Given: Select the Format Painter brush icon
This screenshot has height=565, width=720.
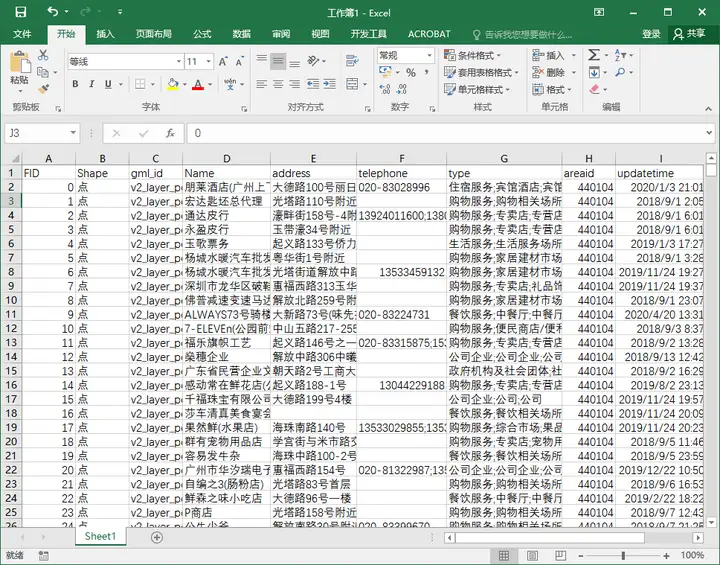Looking at the screenshot, I should 43,89.
